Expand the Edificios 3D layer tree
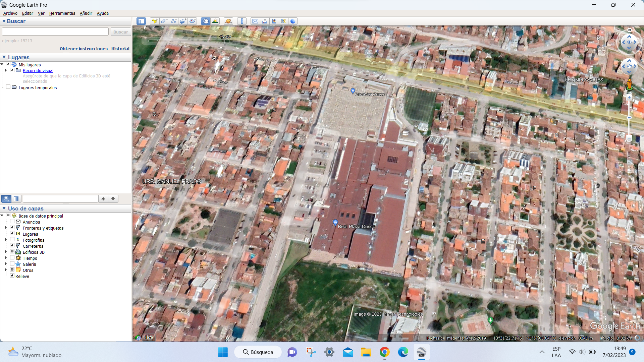 tap(6, 252)
